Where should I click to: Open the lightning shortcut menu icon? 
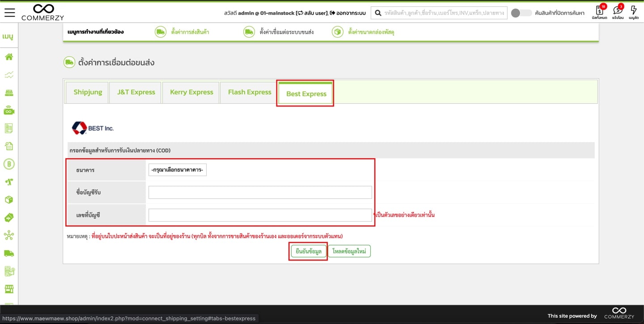(x=633, y=12)
